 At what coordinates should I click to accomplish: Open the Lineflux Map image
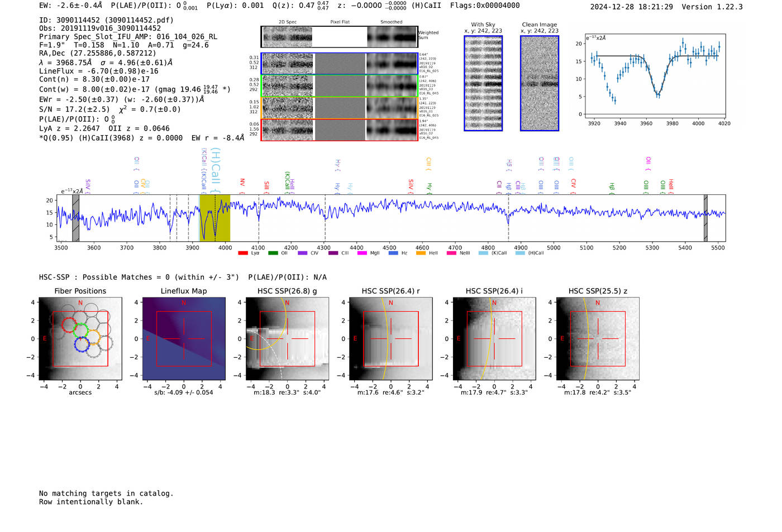point(184,338)
